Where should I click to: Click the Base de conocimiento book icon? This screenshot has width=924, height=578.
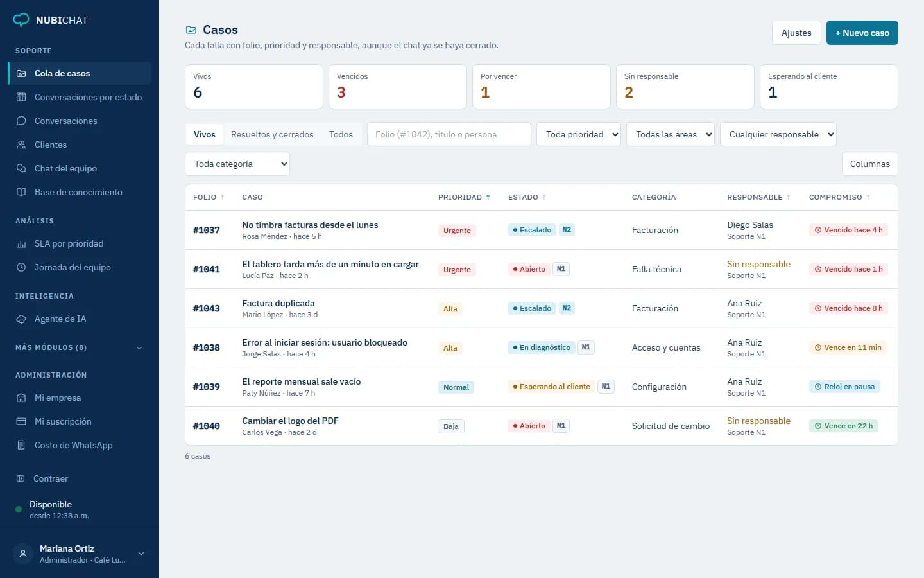pos(21,192)
